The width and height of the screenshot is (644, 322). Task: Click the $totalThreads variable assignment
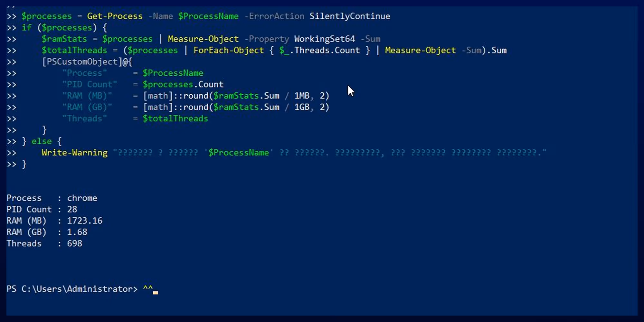(74, 50)
